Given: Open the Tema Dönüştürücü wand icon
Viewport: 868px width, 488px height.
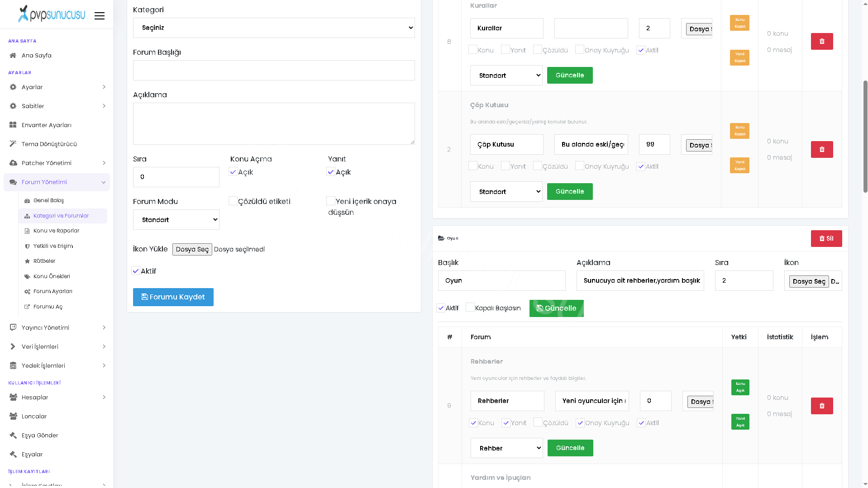Looking at the screenshot, I should tap(13, 144).
